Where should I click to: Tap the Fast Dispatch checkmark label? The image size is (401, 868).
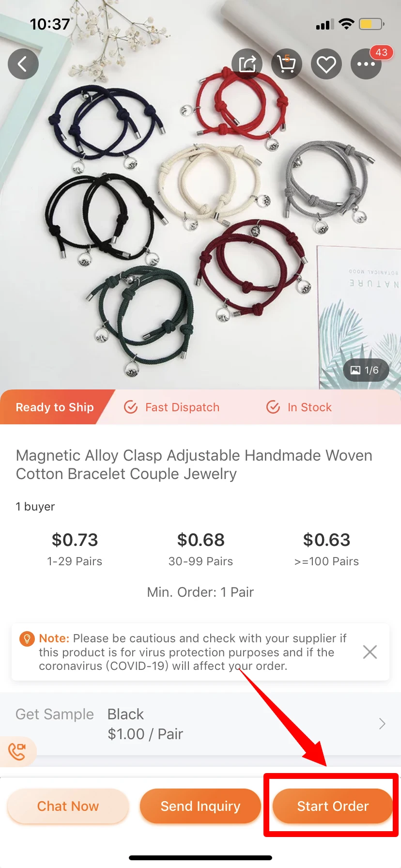pyautogui.click(x=172, y=407)
